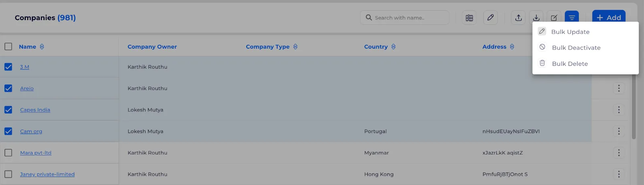The image size is (644, 185).
Task: Open three-dot menu for Cam org row
Action: (619, 131)
